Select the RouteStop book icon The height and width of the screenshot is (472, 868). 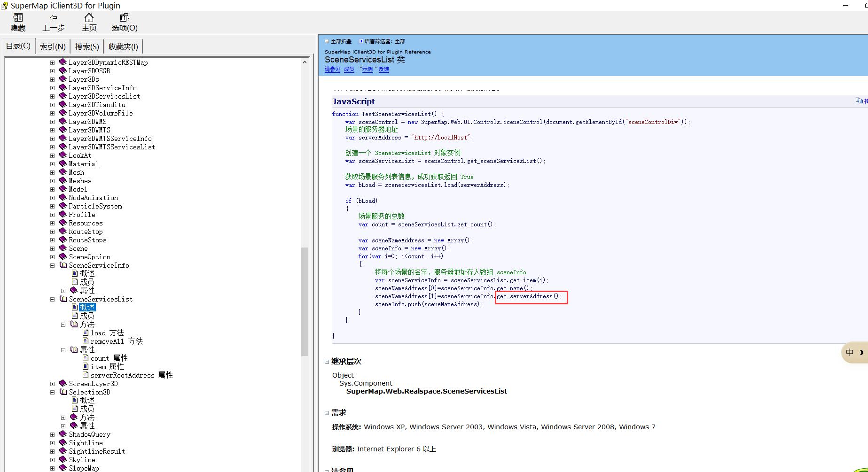(63, 231)
